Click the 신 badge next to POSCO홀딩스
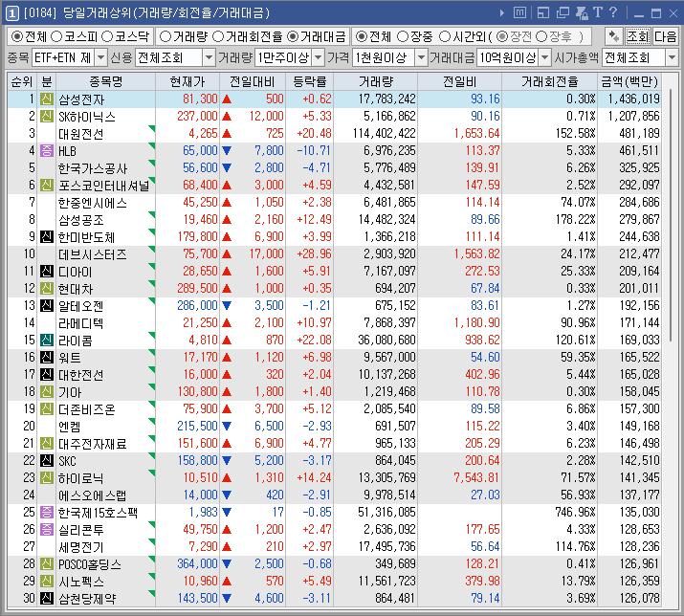Image resolution: width=684 pixels, height=616 pixels. tap(47, 563)
